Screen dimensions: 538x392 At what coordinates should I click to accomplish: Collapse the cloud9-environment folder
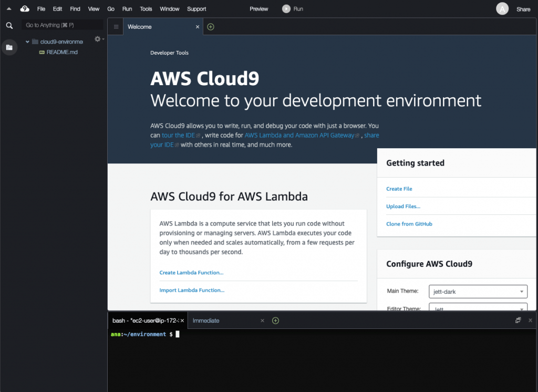[27, 42]
